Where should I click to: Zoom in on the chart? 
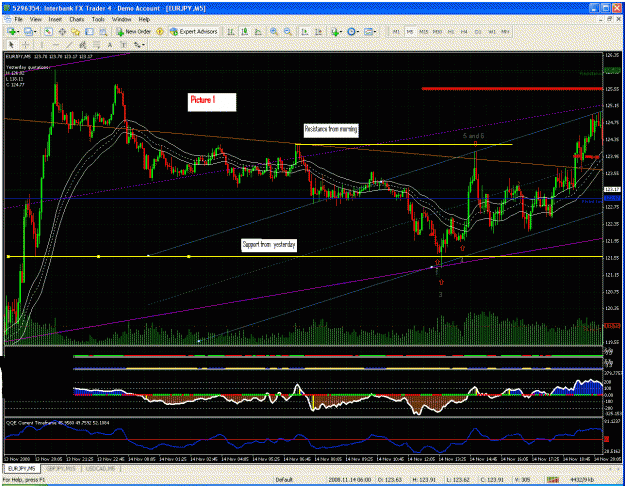(274, 32)
